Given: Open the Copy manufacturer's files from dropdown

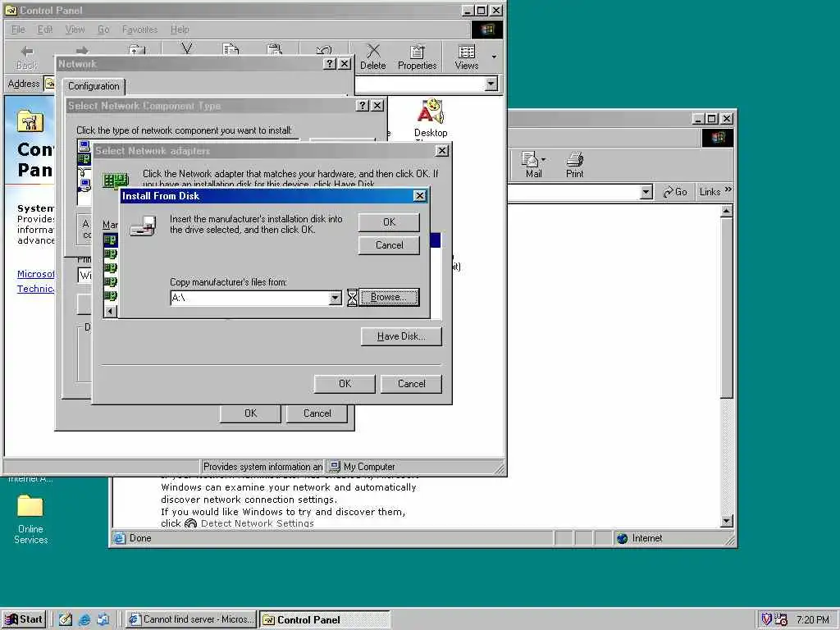Looking at the screenshot, I should (x=336, y=298).
